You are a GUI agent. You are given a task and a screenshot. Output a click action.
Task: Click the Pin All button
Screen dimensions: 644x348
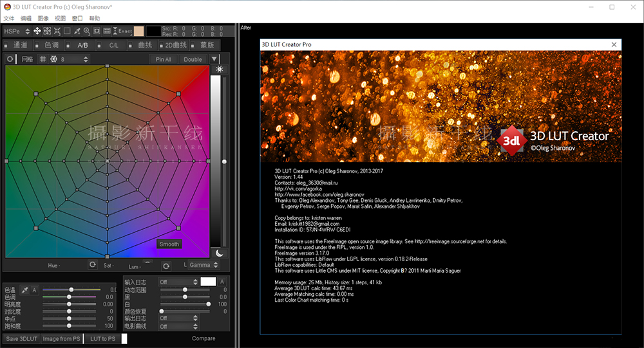tap(164, 59)
